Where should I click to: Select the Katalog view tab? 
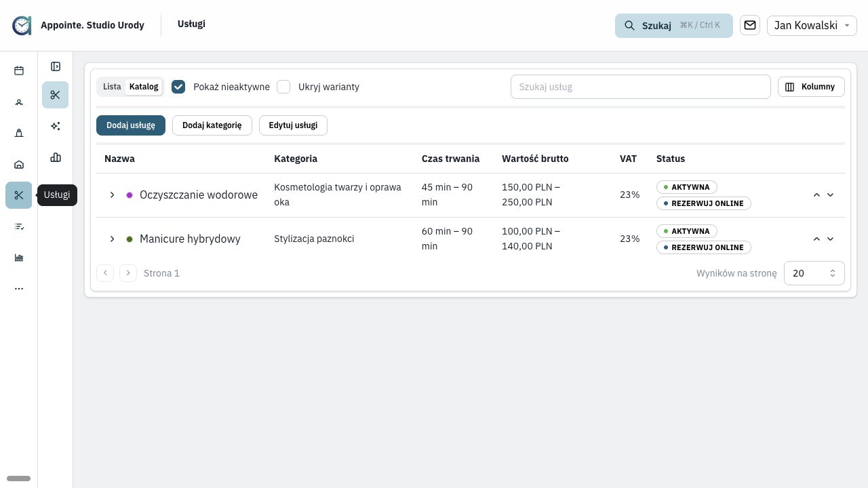(x=144, y=87)
